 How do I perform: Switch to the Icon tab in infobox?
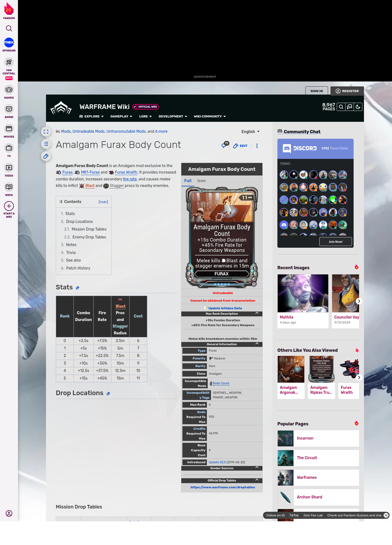point(201,181)
